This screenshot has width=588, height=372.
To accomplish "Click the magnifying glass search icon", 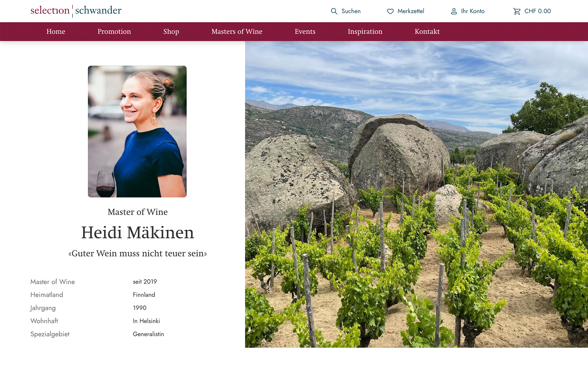I will click(334, 11).
